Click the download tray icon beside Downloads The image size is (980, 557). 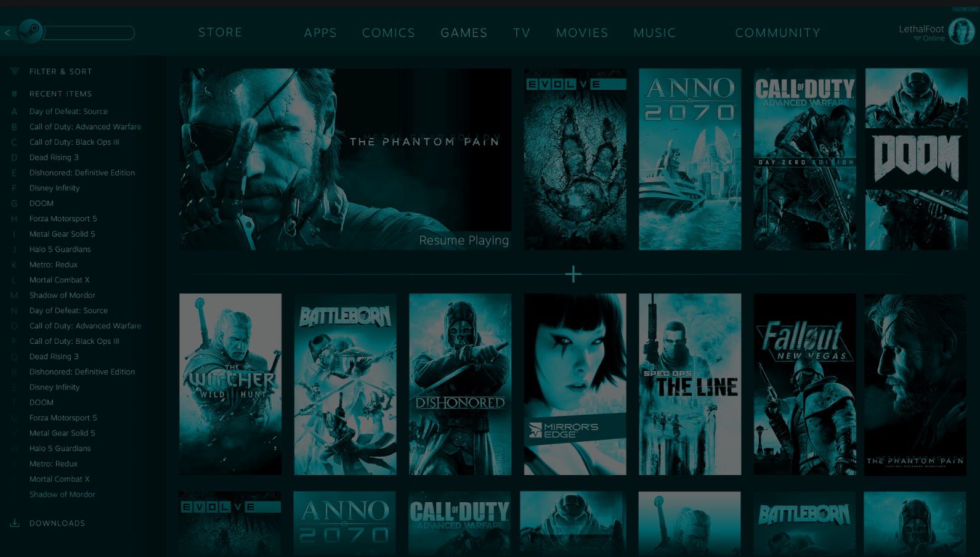(15, 523)
